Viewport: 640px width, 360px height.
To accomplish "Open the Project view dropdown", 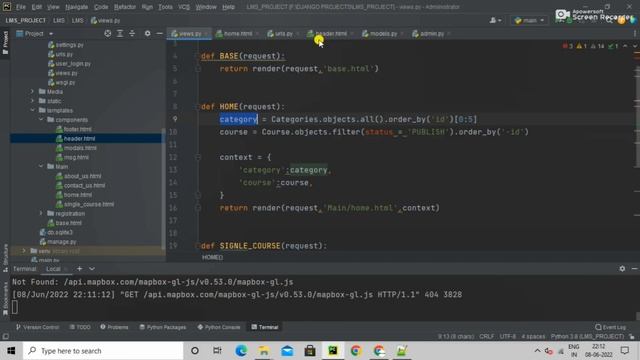I will coord(51,34).
